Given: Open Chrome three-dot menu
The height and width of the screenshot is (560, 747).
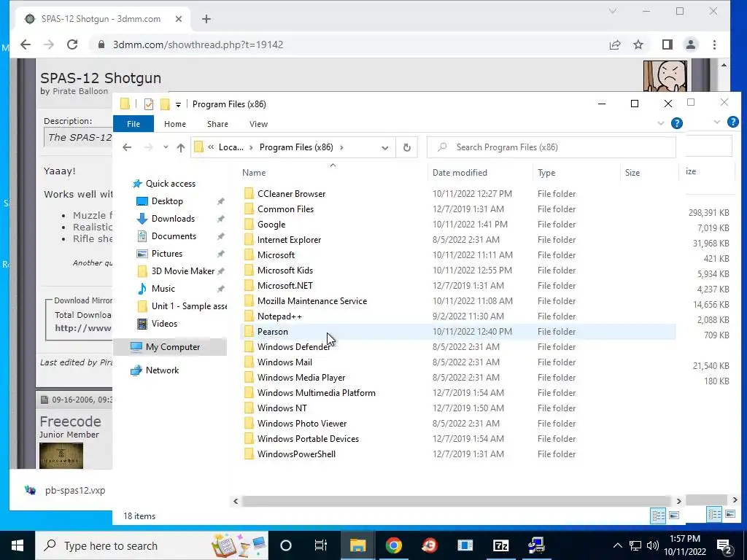Looking at the screenshot, I should (x=714, y=44).
